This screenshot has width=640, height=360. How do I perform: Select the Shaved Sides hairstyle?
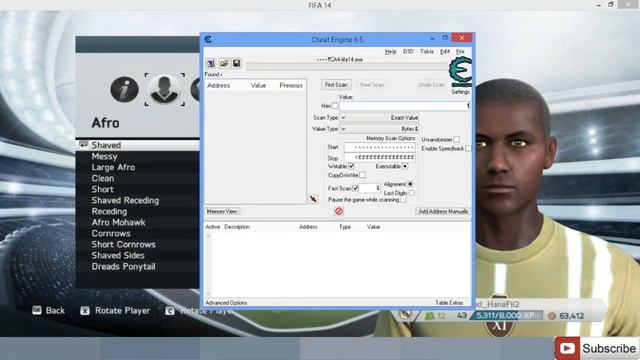tap(138, 256)
